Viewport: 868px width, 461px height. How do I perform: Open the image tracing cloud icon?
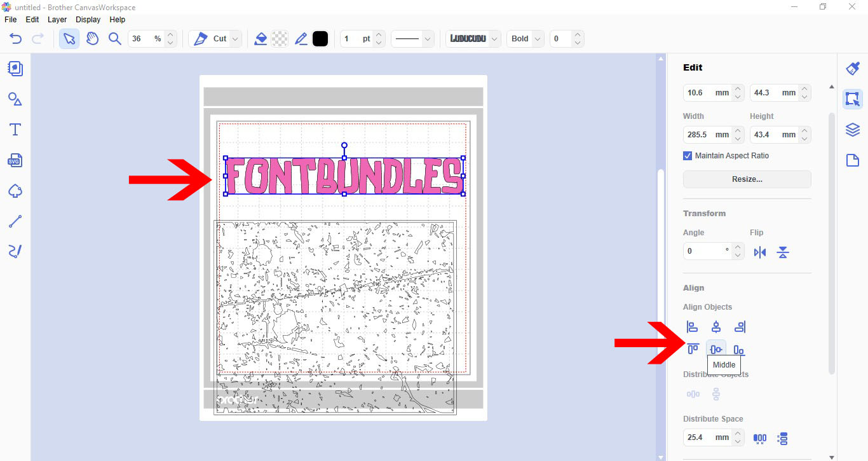point(15,191)
